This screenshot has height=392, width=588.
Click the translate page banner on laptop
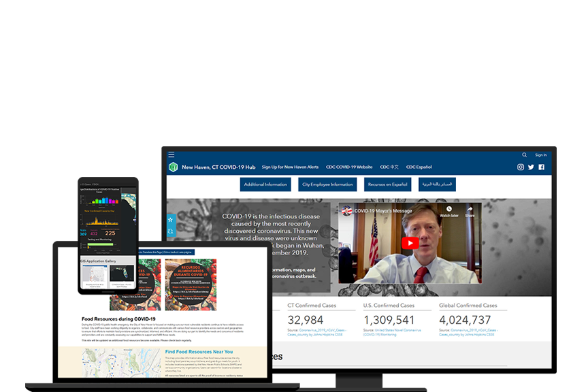pos(167,252)
